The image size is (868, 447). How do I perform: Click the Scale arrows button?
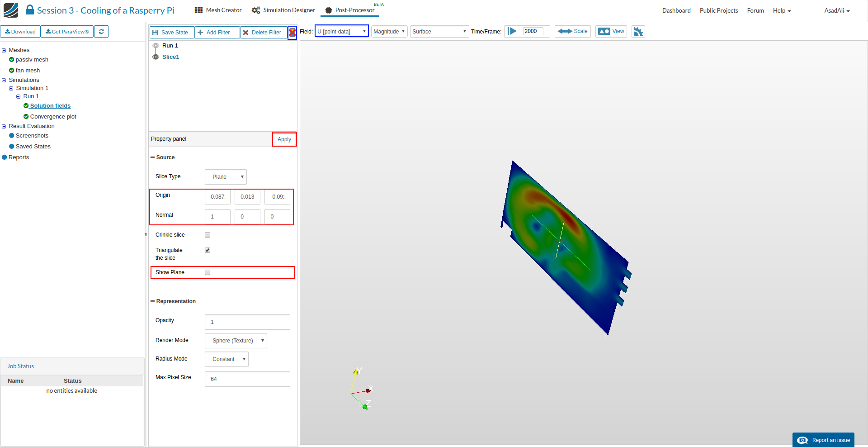click(572, 31)
